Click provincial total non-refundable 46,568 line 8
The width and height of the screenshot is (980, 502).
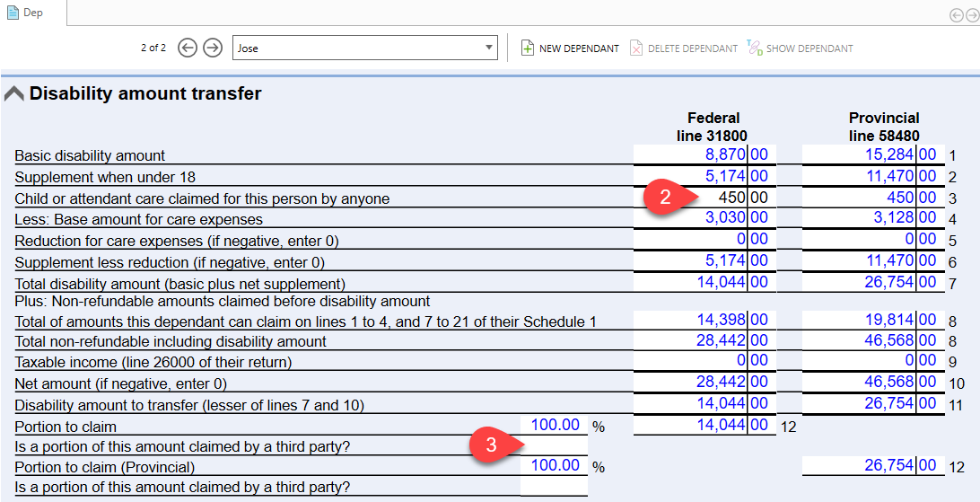(872, 340)
